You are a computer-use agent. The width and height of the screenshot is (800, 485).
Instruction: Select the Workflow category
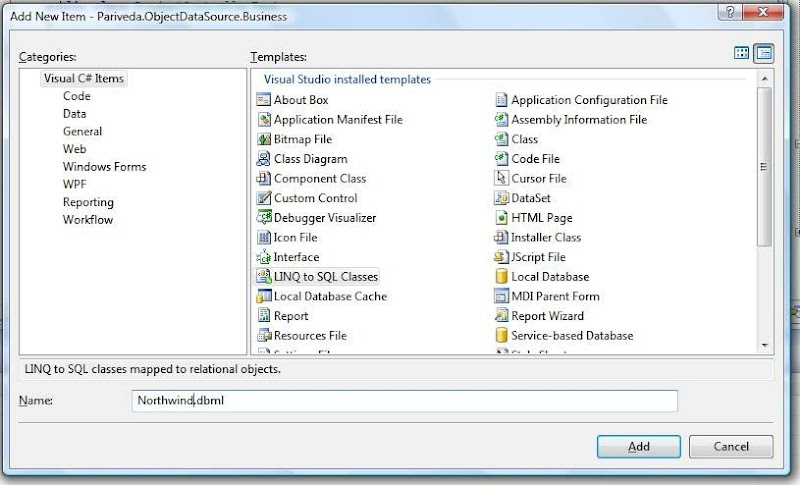[x=88, y=220]
